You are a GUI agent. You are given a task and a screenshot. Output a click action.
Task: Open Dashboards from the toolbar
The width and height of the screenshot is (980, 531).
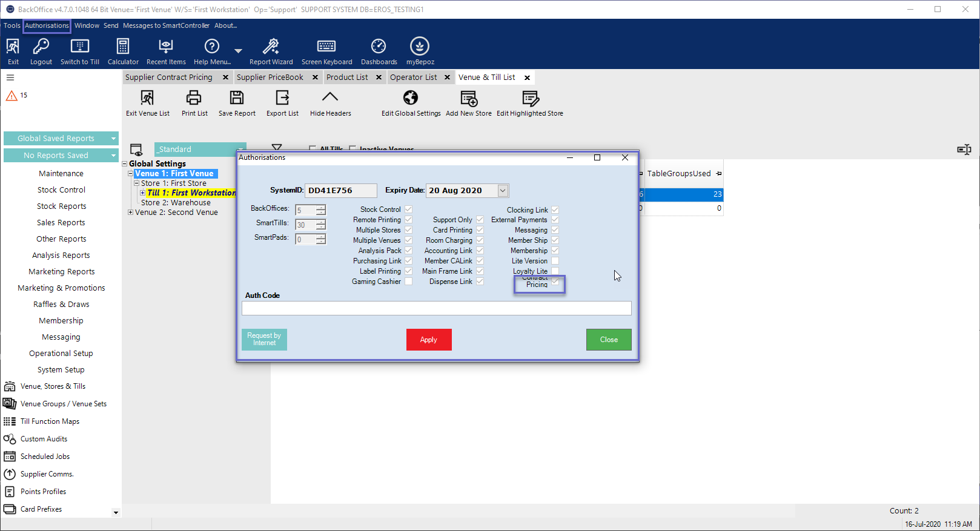tap(379, 47)
